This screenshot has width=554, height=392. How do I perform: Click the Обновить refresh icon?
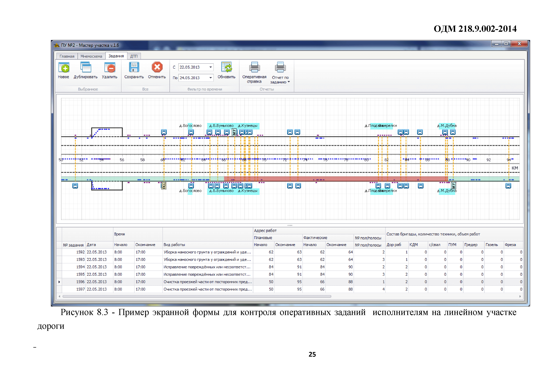pos(226,67)
